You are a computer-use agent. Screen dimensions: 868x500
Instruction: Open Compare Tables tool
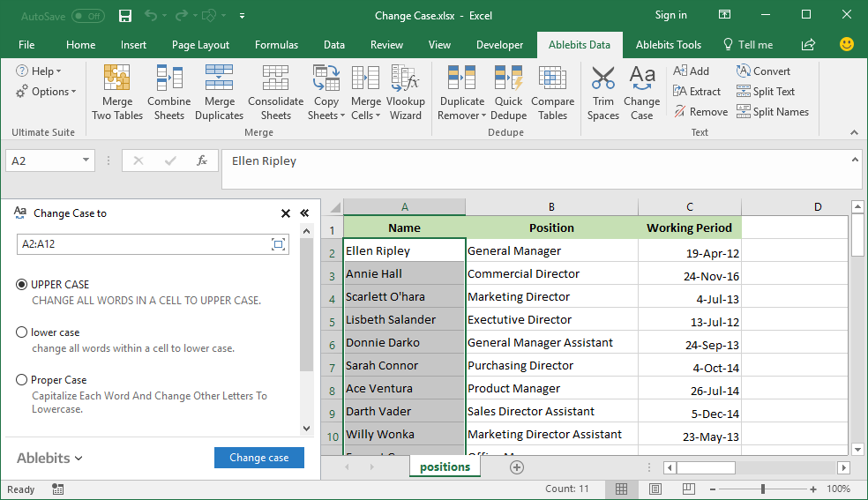coord(552,92)
